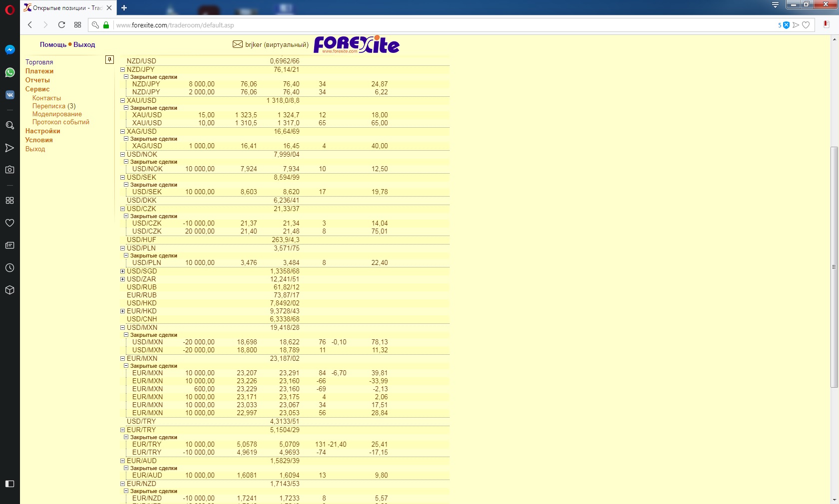Open Opera tab menu icon in title bar
Image resolution: width=839 pixels, height=504 pixels.
pos(775,5)
